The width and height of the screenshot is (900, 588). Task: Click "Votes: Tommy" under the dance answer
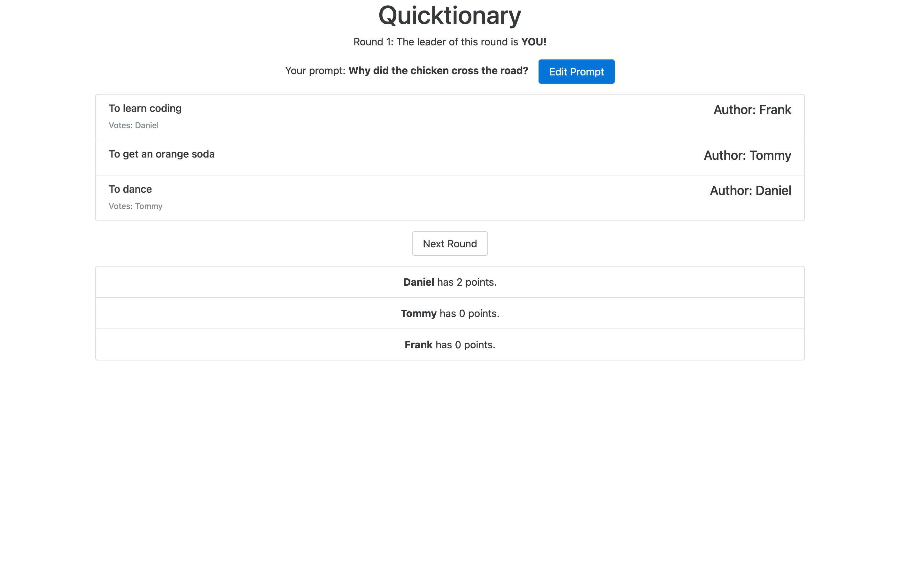(x=136, y=206)
